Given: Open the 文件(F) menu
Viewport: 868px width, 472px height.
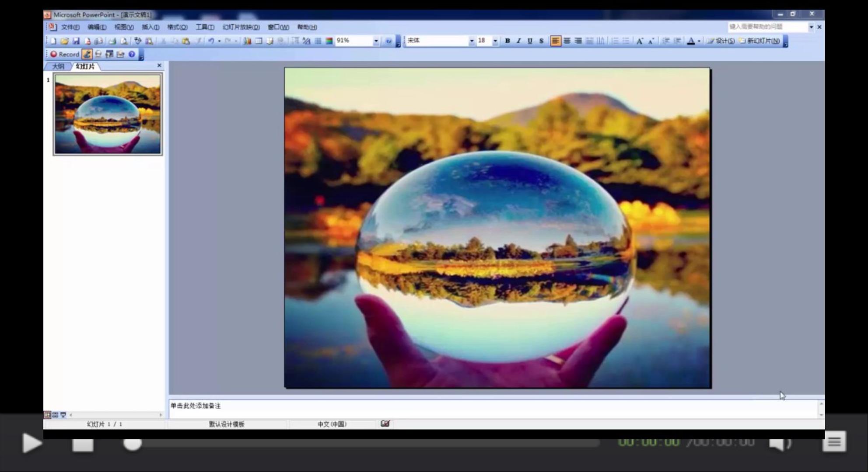Looking at the screenshot, I should 70,27.
